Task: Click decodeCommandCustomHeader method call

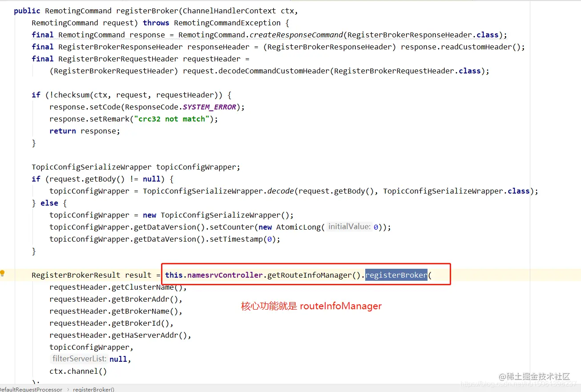Action: coord(274,71)
